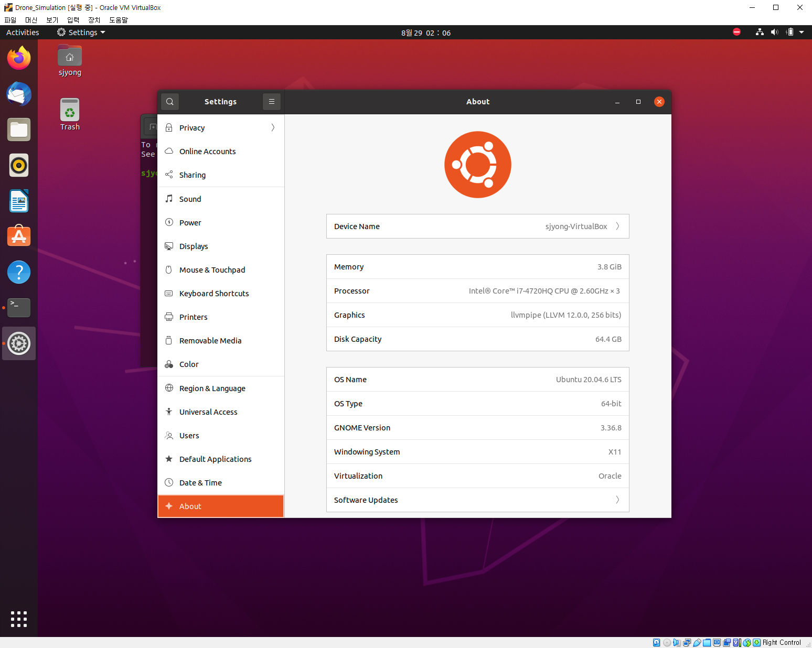The height and width of the screenshot is (648, 812).
Task: Open the sjyong home folder on desktop
Action: pyautogui.click(x=70, y=61)
